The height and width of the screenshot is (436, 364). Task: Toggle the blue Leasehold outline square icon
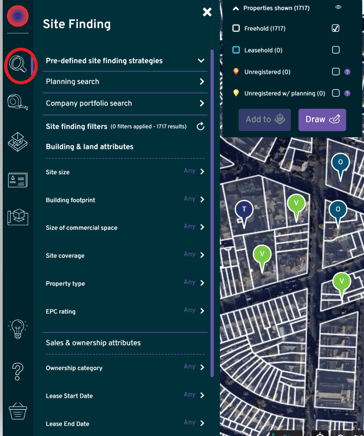tap(236, 50)
